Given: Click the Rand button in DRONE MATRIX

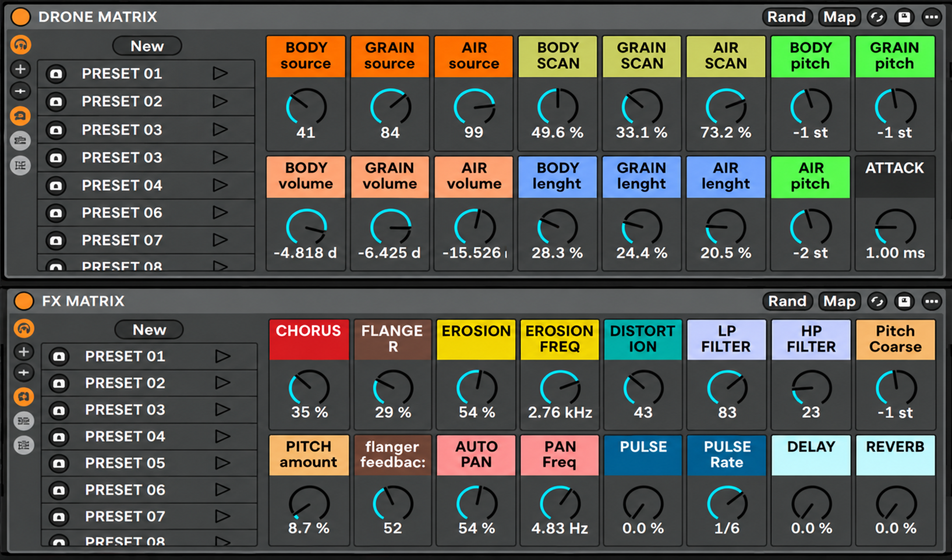Looking at the screenshot, I should click(x=786, y=17).
